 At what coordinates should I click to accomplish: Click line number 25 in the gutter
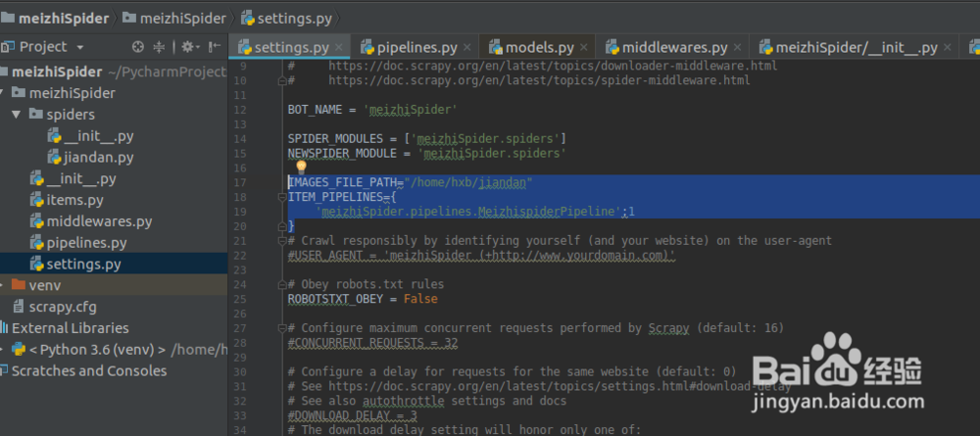click(241, 299)
